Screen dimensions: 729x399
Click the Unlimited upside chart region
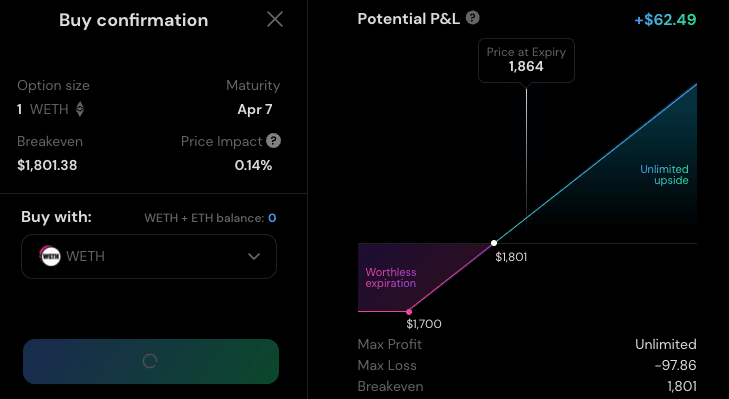pos(664,175)
